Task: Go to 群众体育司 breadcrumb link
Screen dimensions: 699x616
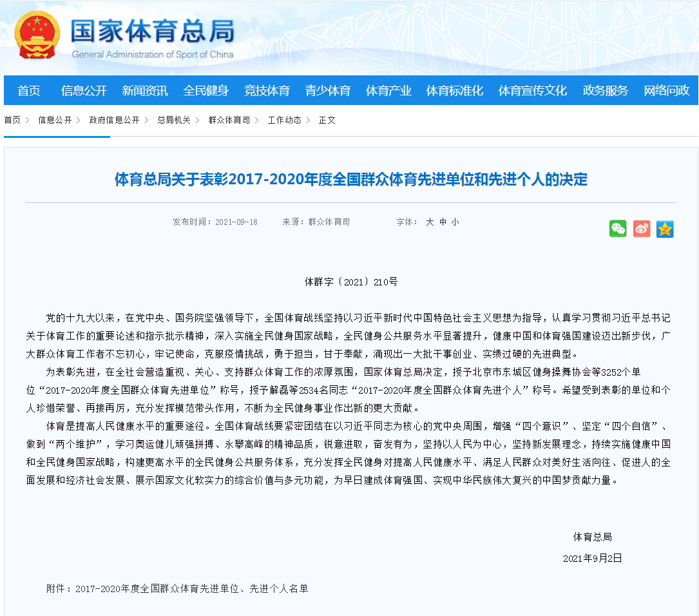Action: 229,120
